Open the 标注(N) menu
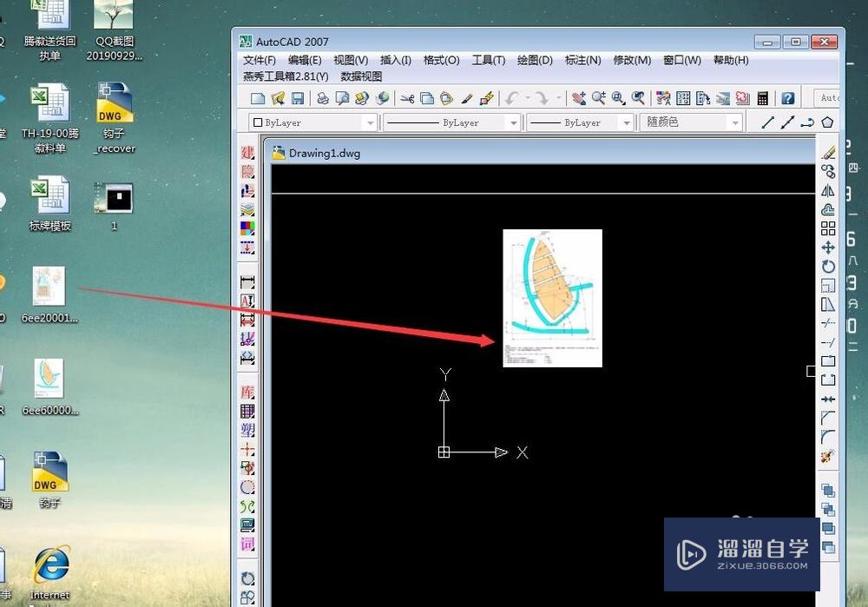The height and width of the screenshot is (607, 868). (583, 60)
